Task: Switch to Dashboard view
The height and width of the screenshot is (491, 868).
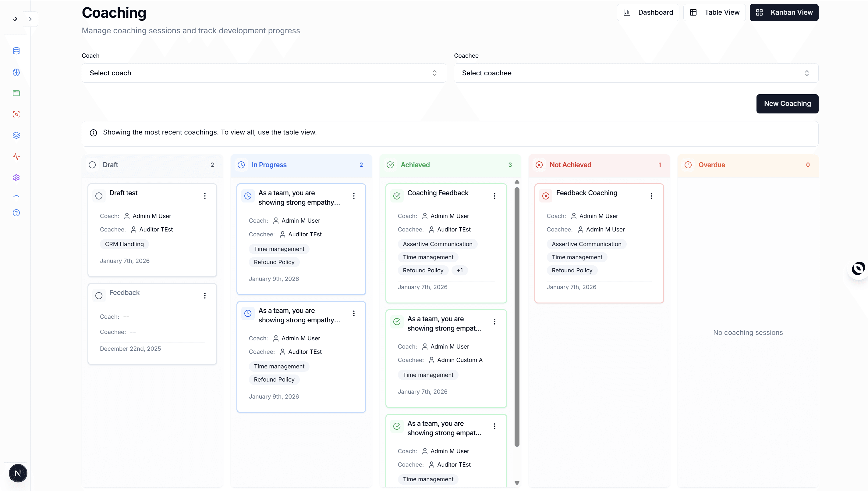Action: (x=648, y=12)
